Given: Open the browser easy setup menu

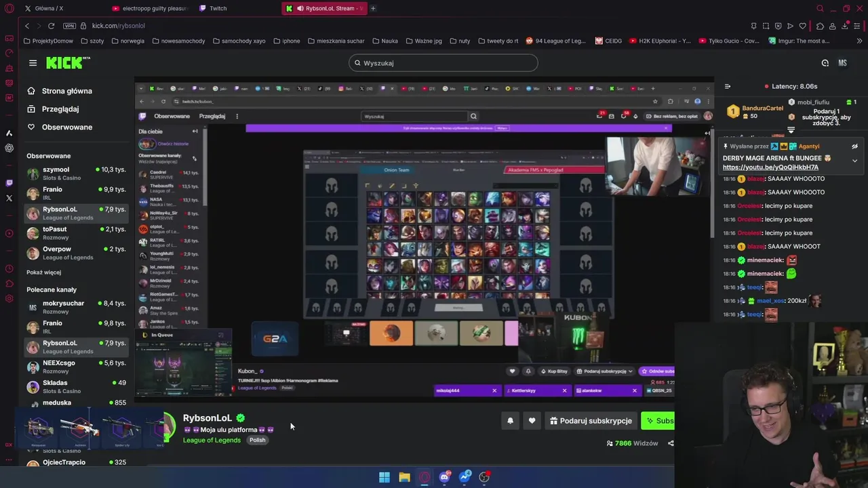Looking at the screenshot, I should tap(859, 26).
